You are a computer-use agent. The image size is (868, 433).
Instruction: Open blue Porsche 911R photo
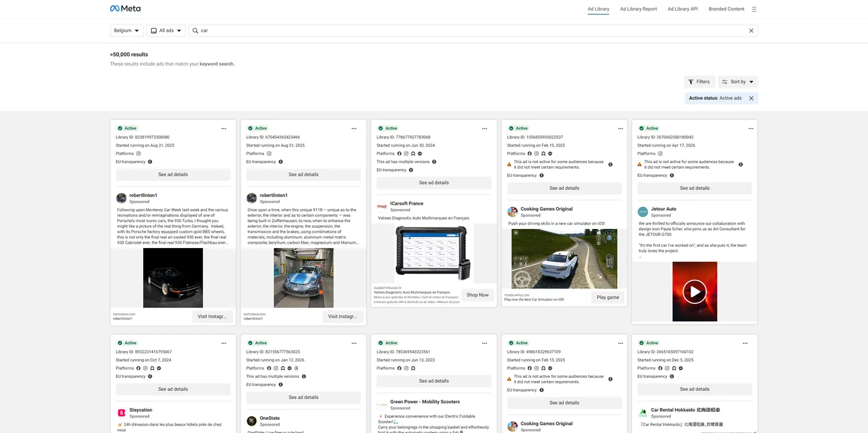303,278
